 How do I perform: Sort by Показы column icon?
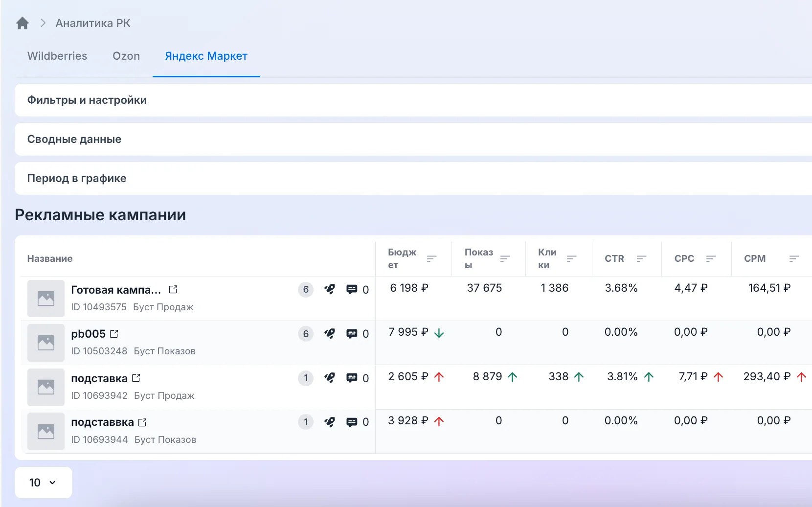pos(505,258)
